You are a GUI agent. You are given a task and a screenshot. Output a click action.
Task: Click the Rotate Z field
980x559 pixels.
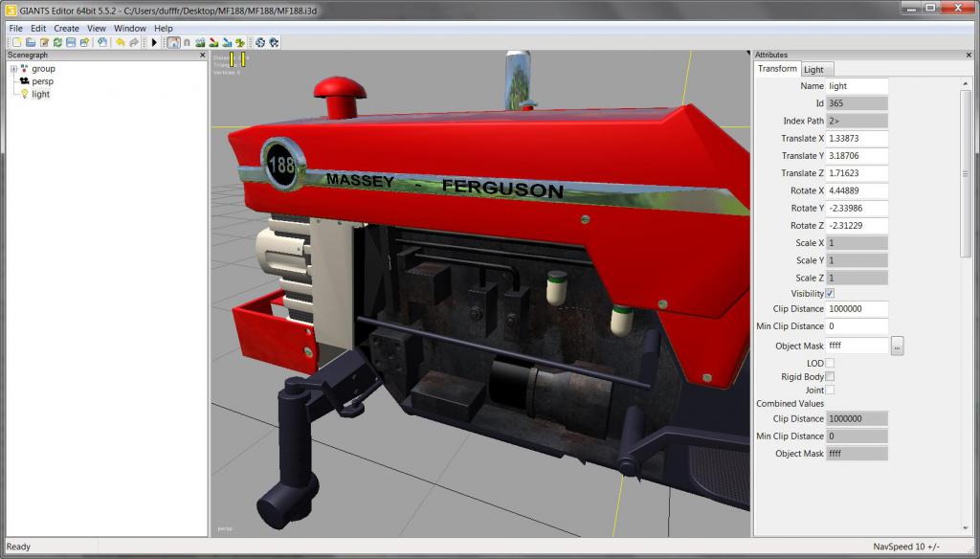click(x=857, y=226)
